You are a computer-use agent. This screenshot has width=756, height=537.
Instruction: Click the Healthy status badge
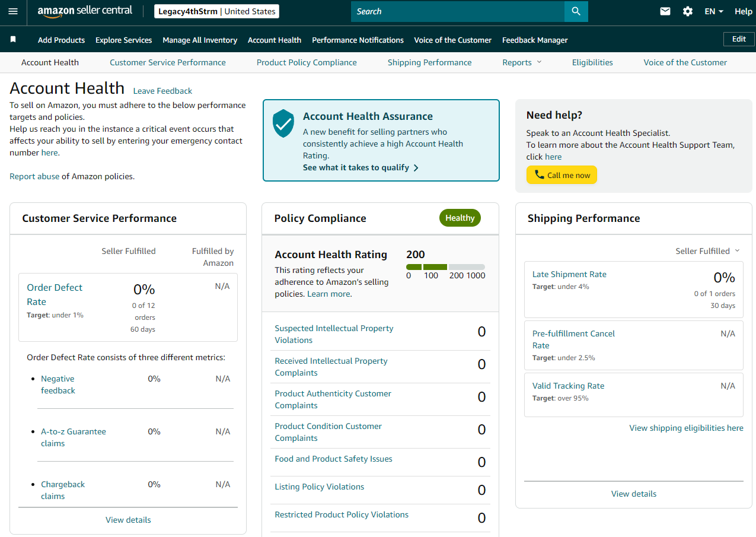tap(460, 218)
